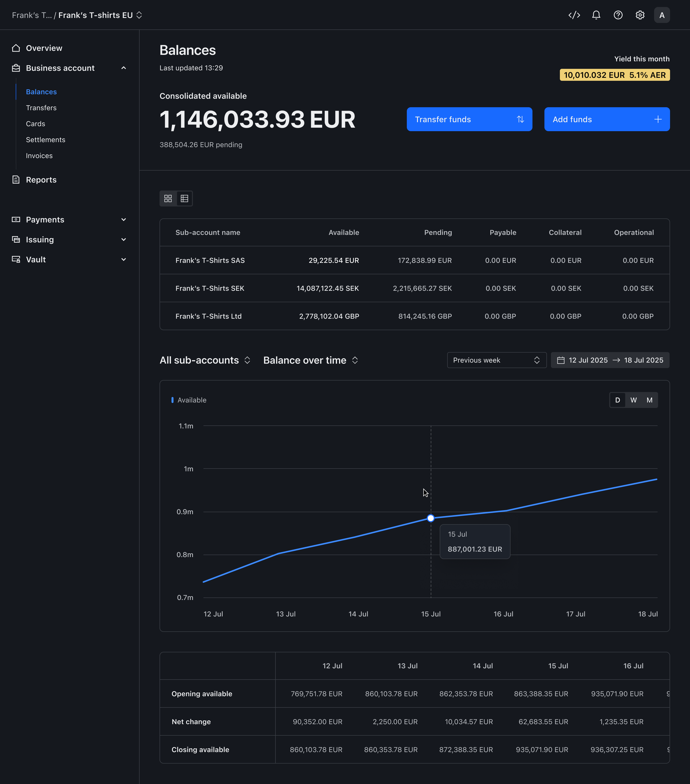Open the Balance over time selector
This screenshot has width=690, height=784.
pos(311,360)
